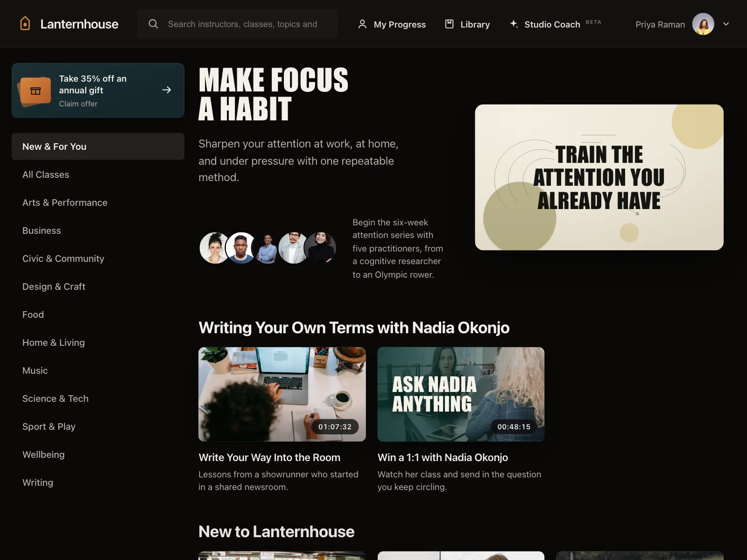The image size is (747, 560).
Task: Open the Sport & Play category
Action: [x=98, y=427]
